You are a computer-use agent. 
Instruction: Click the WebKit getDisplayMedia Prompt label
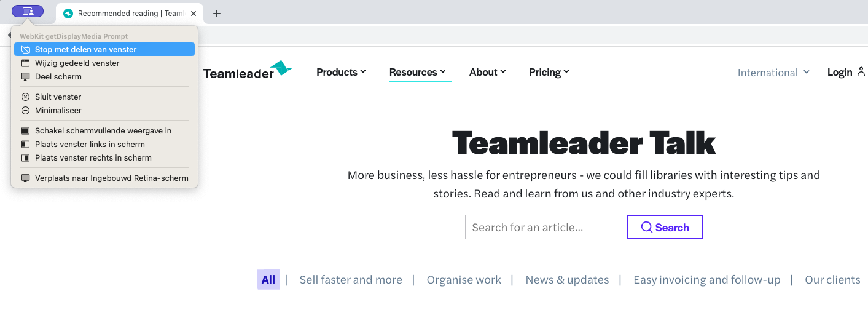74,36
